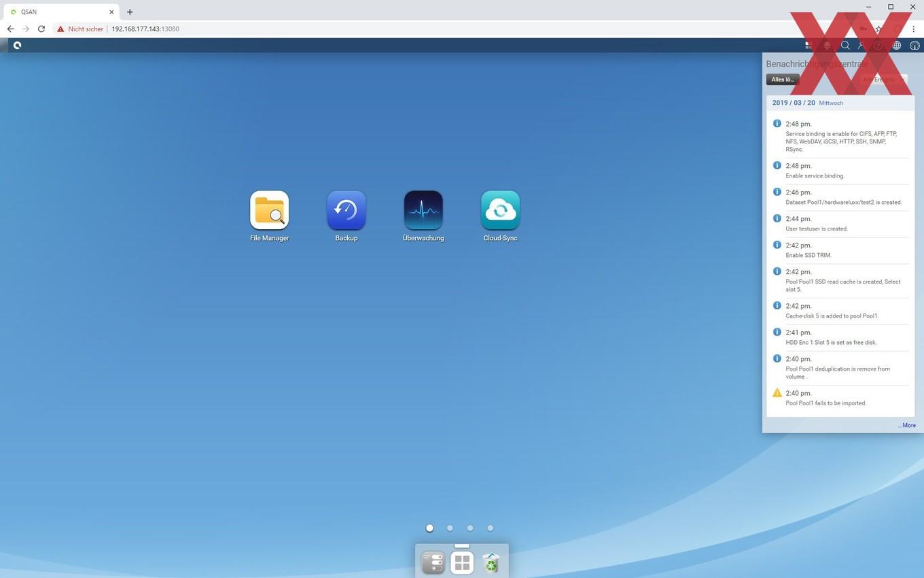
Task: Click the browser back arrow
Action: (10, 29)
